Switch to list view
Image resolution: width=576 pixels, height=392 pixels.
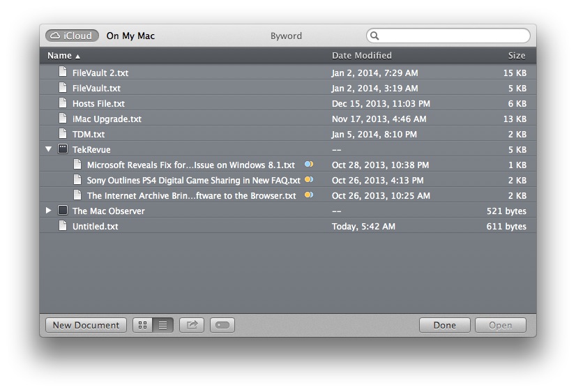tap(162, 325)
